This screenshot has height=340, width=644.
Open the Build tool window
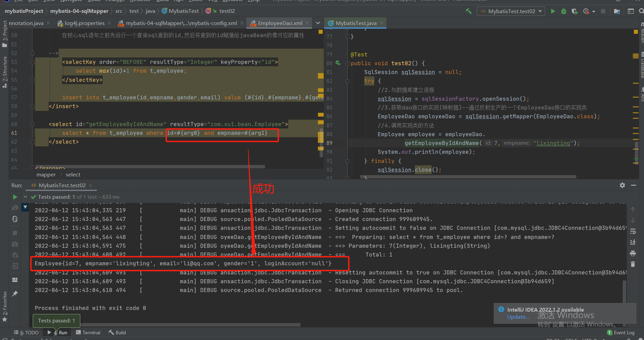pyautogui.click(x=117, y=333)
